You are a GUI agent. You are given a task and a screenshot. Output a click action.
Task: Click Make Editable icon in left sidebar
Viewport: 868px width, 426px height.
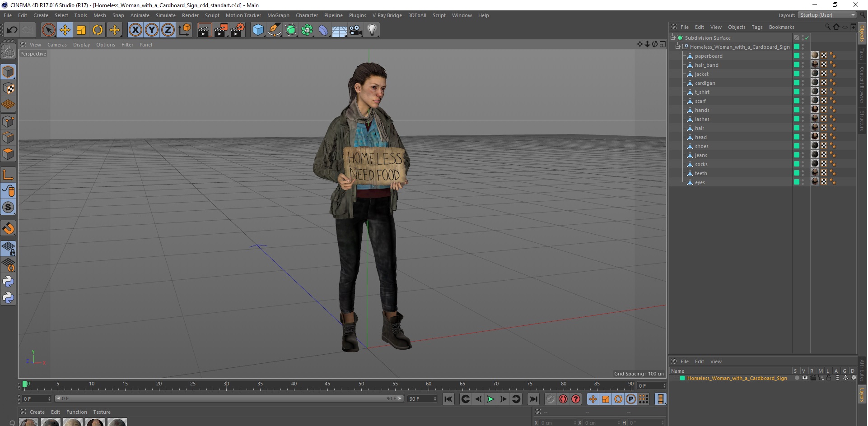[x=8, y=51]
